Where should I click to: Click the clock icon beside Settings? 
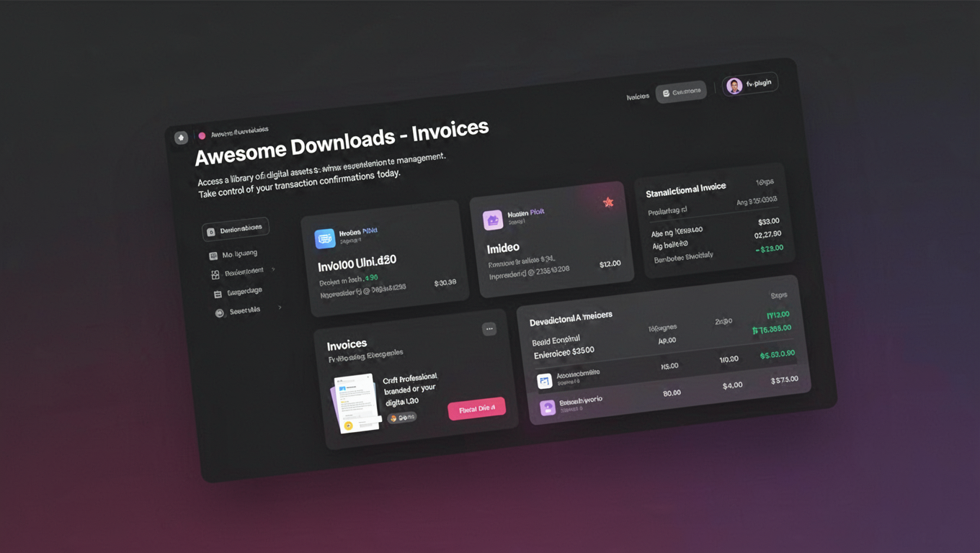[219, 312]
